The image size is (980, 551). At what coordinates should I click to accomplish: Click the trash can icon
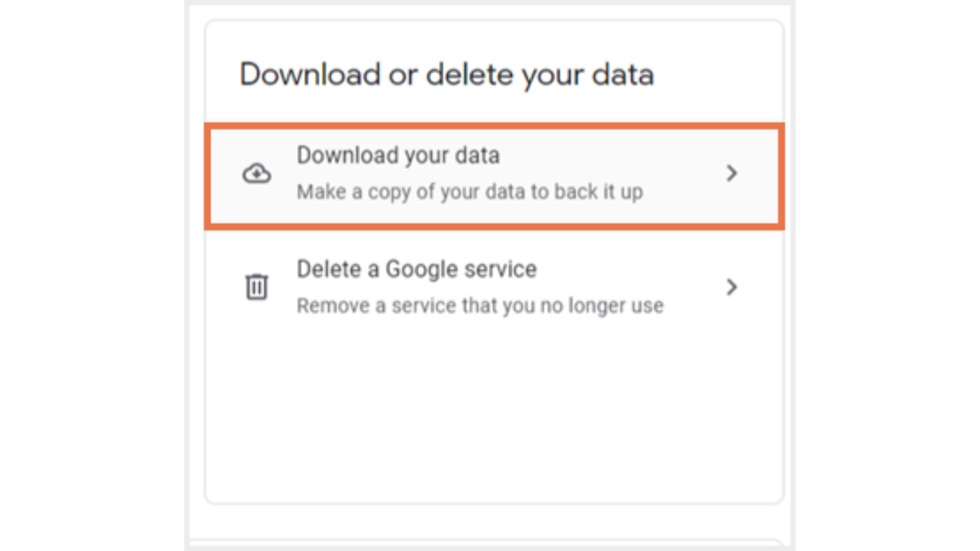tap(257, 287)
